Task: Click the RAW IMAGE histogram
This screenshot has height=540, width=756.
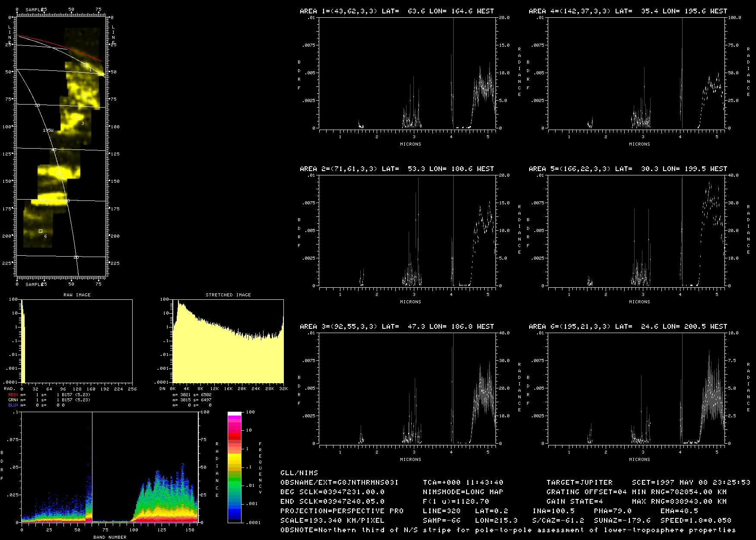Action: [x=77, y=341]
